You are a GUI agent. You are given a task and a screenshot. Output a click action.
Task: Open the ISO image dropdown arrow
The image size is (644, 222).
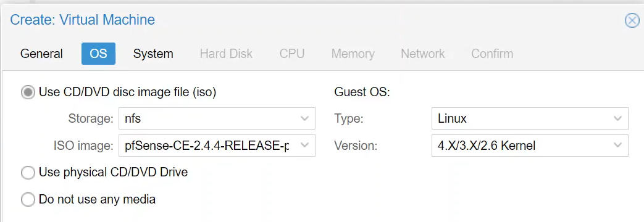point(304,146)
